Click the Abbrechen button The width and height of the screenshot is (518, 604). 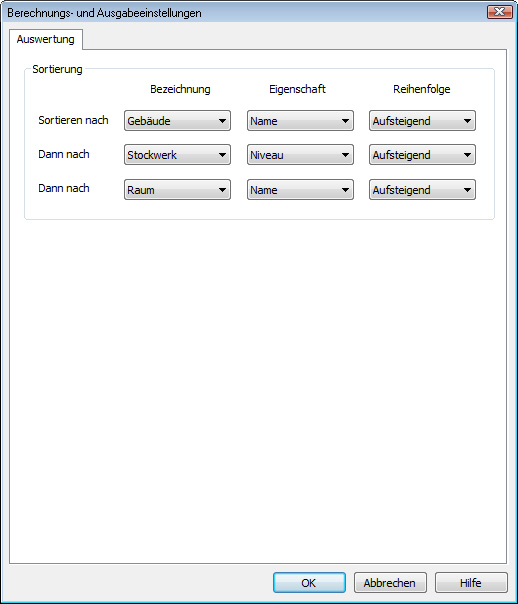click(390, 582)
